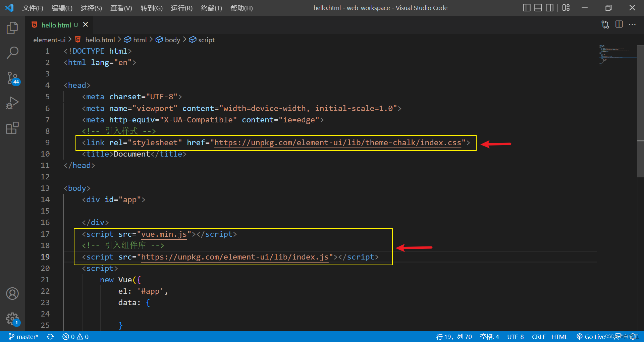The image size is (644, 342).
Task: Expand element-ui breadcrumb folder
Action: (x=49, y=40)
